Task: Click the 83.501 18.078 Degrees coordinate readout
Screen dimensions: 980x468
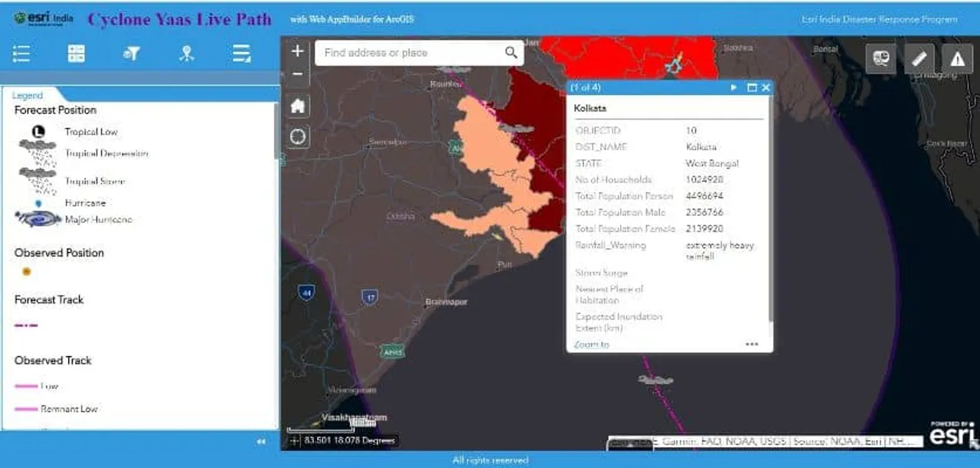Action: tap(350, 440)
